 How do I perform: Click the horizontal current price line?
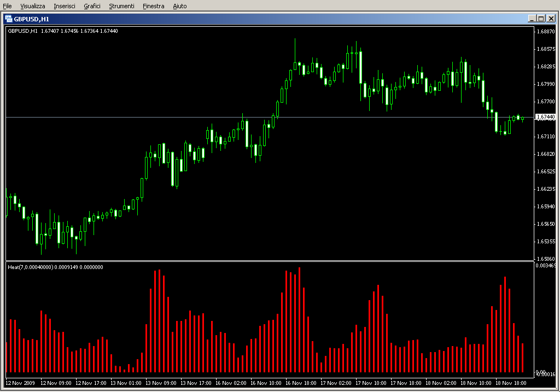point(270,117)
